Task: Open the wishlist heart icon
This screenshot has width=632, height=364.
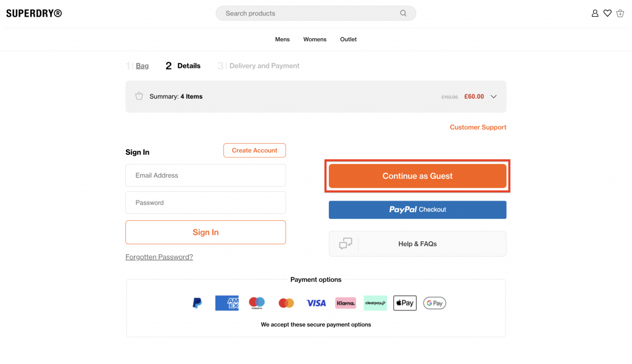Action: [607, 13]
